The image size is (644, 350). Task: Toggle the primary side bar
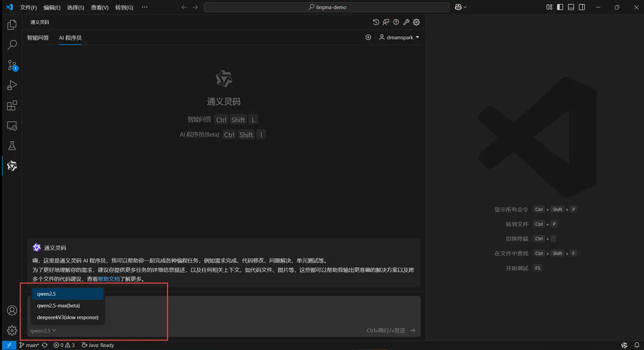click(560, 7)
